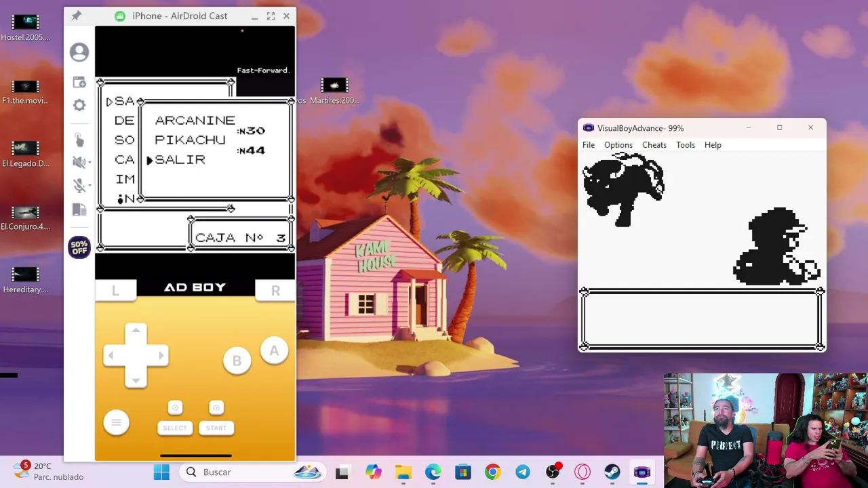
Task: Tap the R shoulder button on AD BOY
Action: [275, 290]
